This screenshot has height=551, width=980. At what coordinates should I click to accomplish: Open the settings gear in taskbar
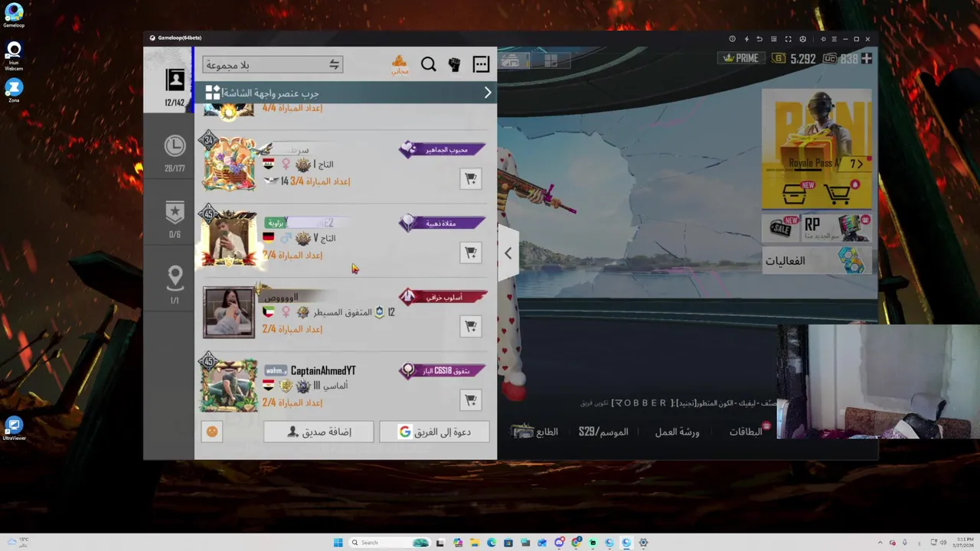click(643, 543)
